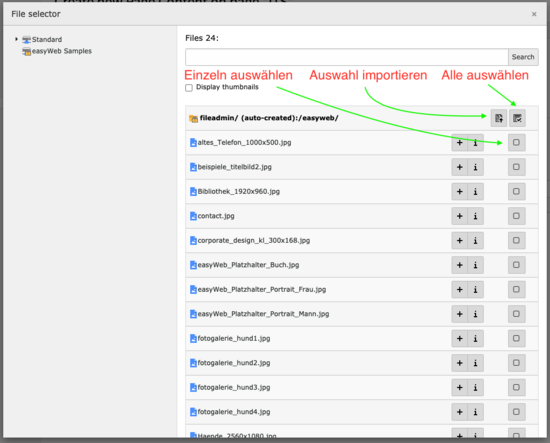This screenshot has width=550, height=443.
Task: Close the File selector dialog
Action: coord(534,14)
